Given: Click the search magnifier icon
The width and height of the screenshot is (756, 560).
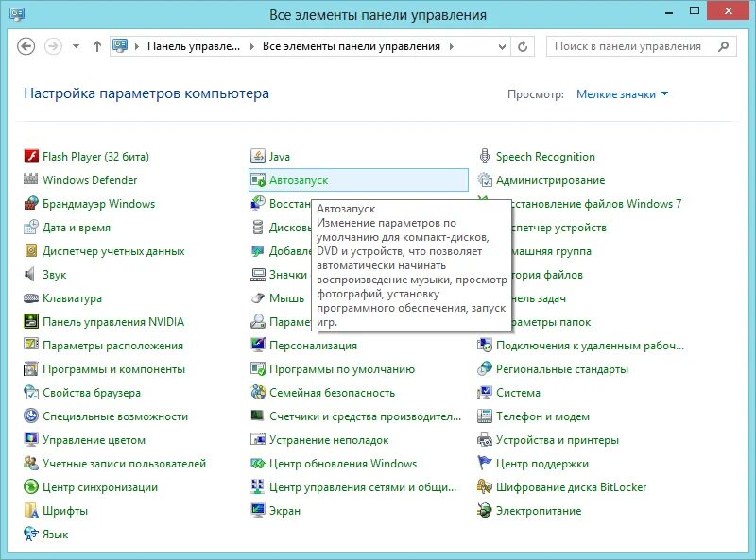Looking at the screenshot, I should (723, 46).
